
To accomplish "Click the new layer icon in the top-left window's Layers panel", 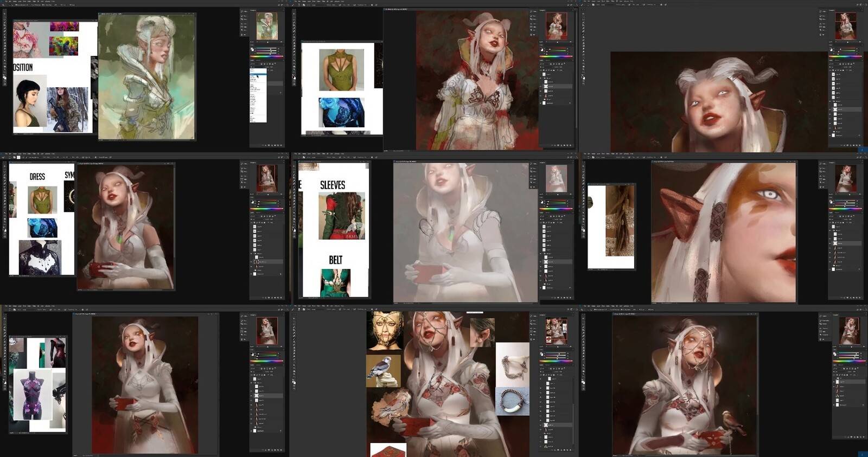I will (x=277, y=145).
